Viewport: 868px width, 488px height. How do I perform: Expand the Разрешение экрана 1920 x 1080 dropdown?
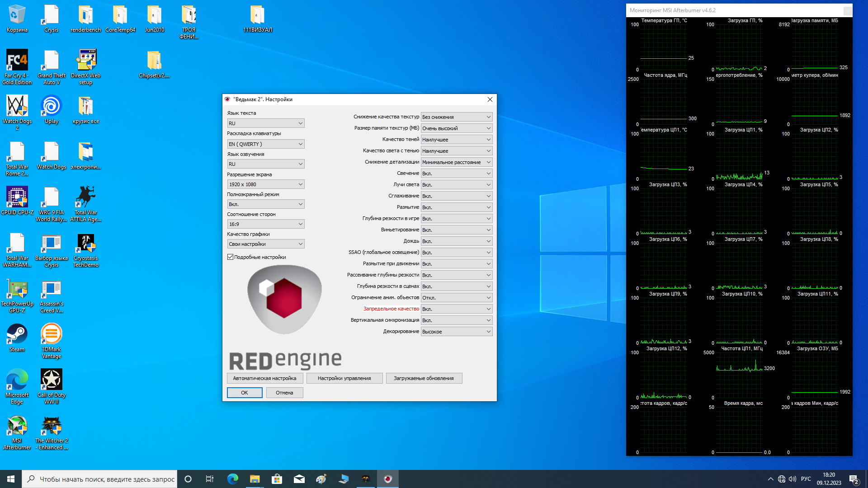[265, 184]
